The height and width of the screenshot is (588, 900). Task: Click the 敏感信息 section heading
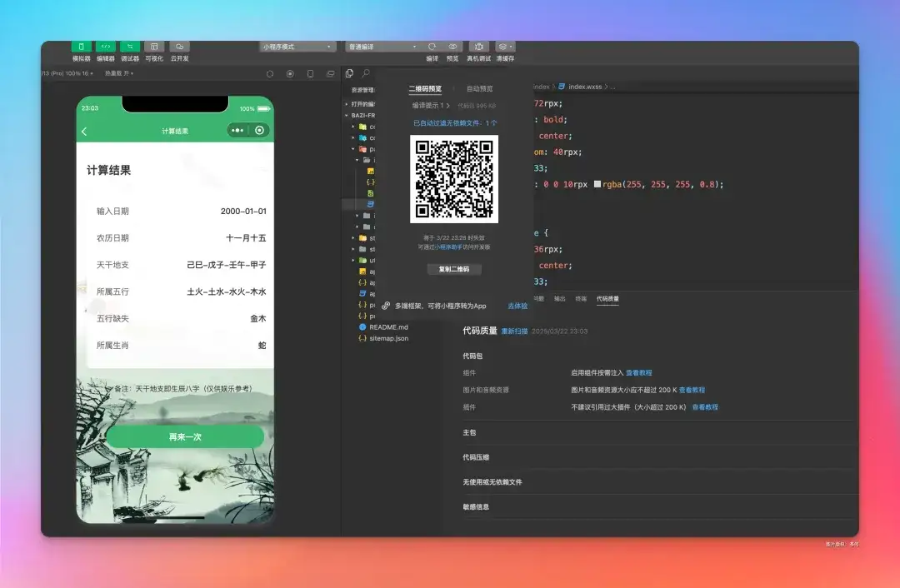pos(476,506)
